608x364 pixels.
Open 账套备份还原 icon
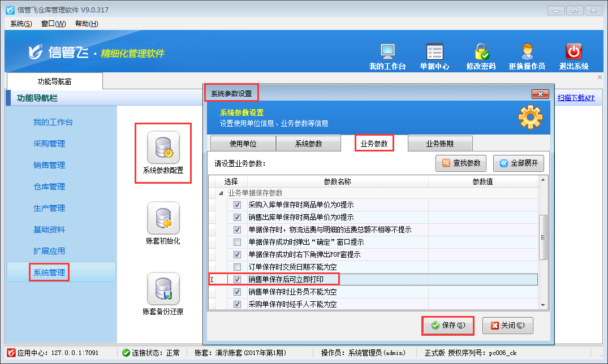coord(163,289)
